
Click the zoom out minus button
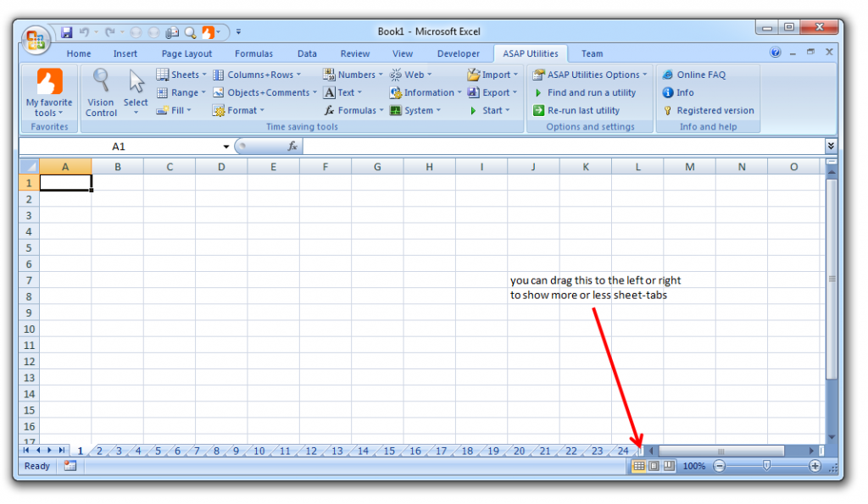719,467
